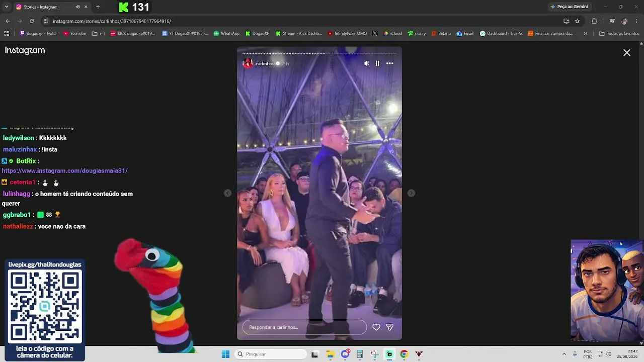Open File Explorer from the taskbar
The image size is (644, 362).
pos(331,354)
